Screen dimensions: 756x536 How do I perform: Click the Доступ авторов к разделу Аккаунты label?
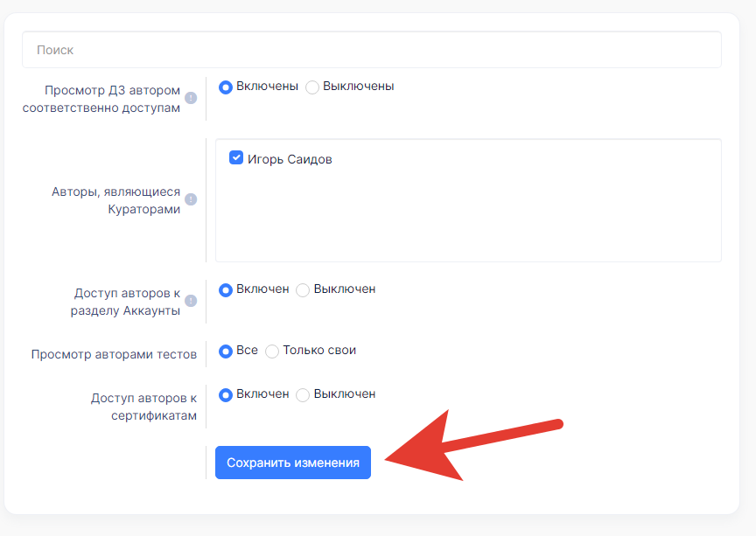point(125,302)
